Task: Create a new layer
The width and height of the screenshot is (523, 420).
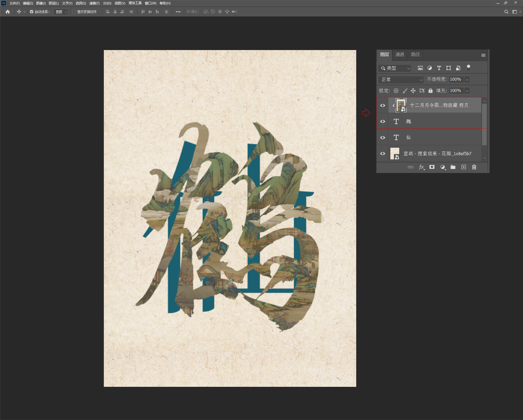Action: 464,167
